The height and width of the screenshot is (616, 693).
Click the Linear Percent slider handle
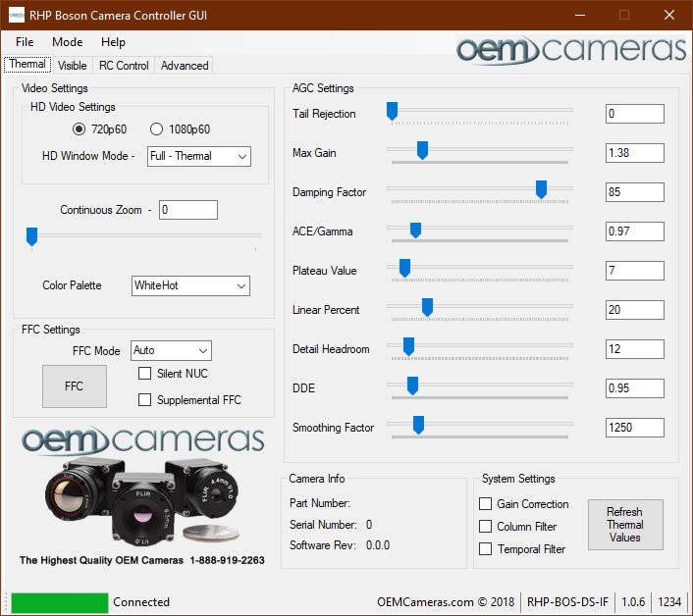click(x=427, y=307)
